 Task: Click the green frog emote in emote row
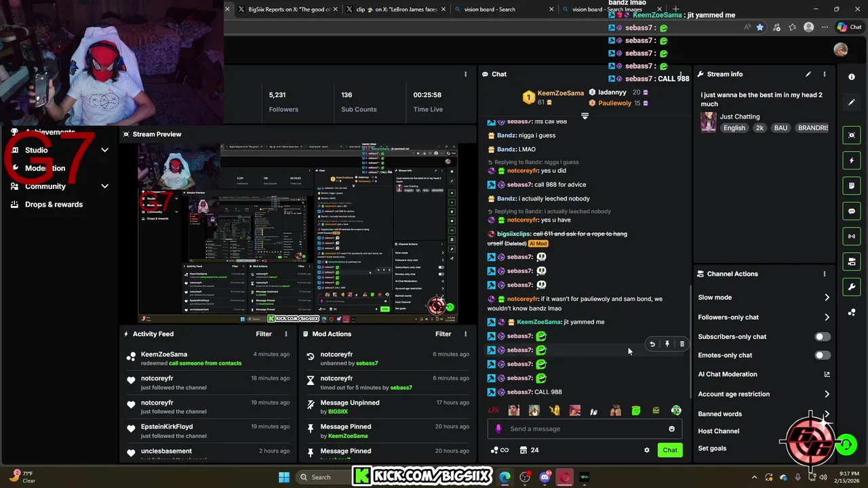pos(636,411)
